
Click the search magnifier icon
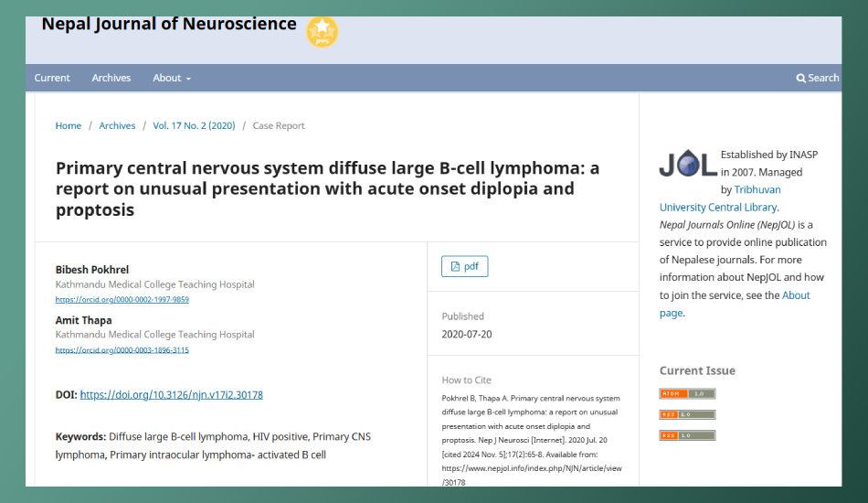tap(800, 78)
